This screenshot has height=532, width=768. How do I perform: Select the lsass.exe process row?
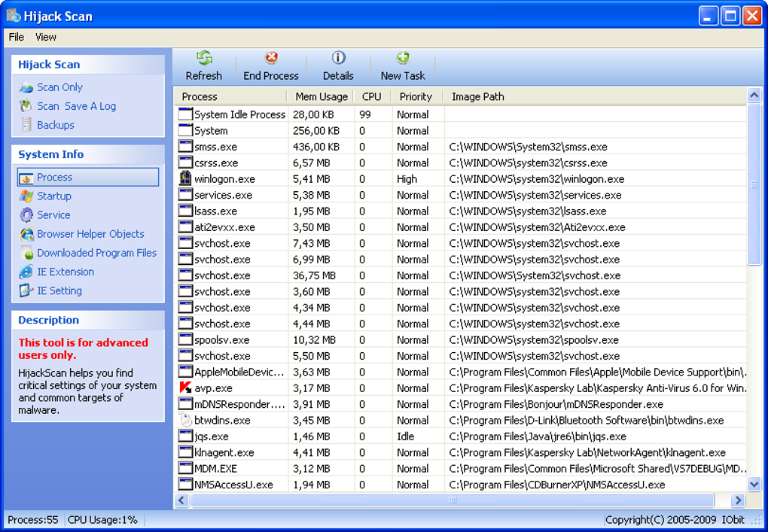tap(460, 211)
